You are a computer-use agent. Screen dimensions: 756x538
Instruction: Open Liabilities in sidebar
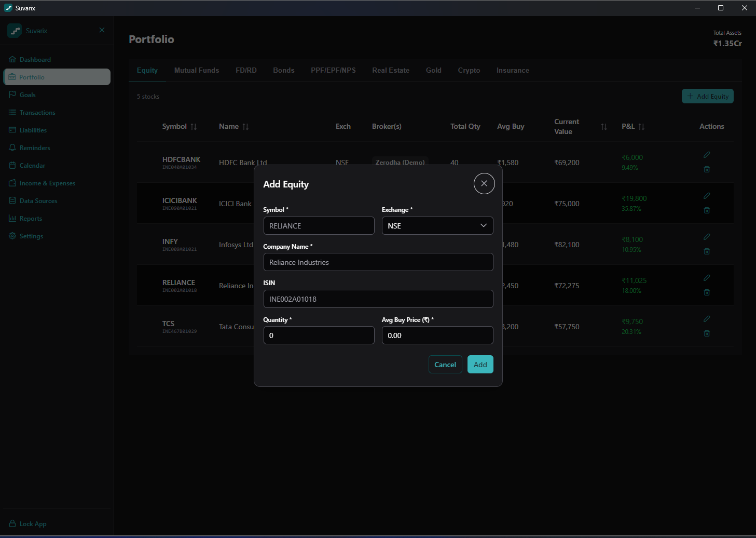(57, 130)
